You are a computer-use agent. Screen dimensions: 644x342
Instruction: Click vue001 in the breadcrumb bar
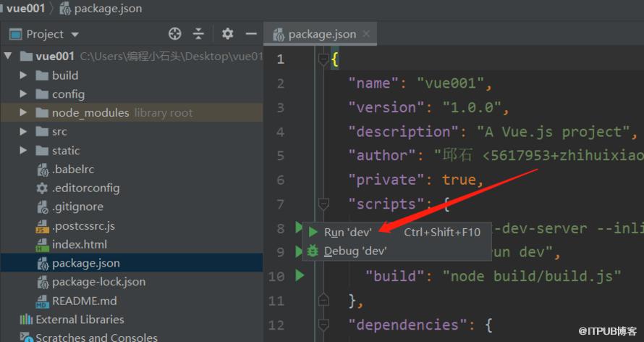tap(25, 8)
